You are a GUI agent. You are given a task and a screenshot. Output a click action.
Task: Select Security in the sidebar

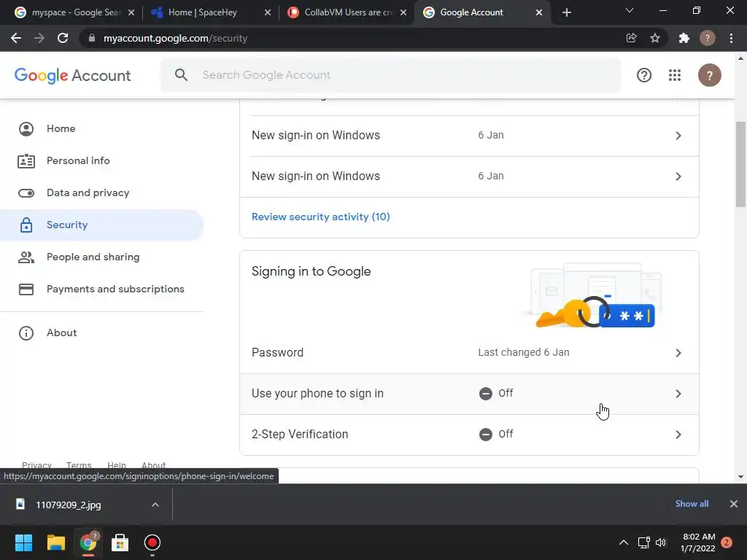coord(102,225)
